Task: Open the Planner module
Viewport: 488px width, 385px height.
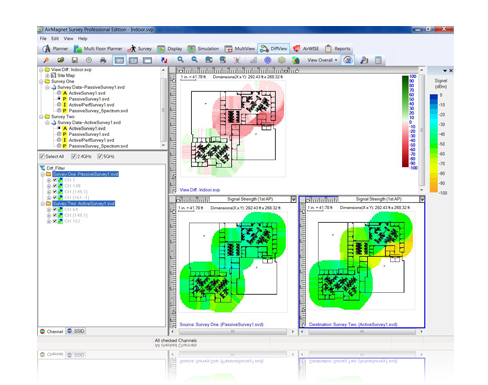Action: [x=55, y=49]
